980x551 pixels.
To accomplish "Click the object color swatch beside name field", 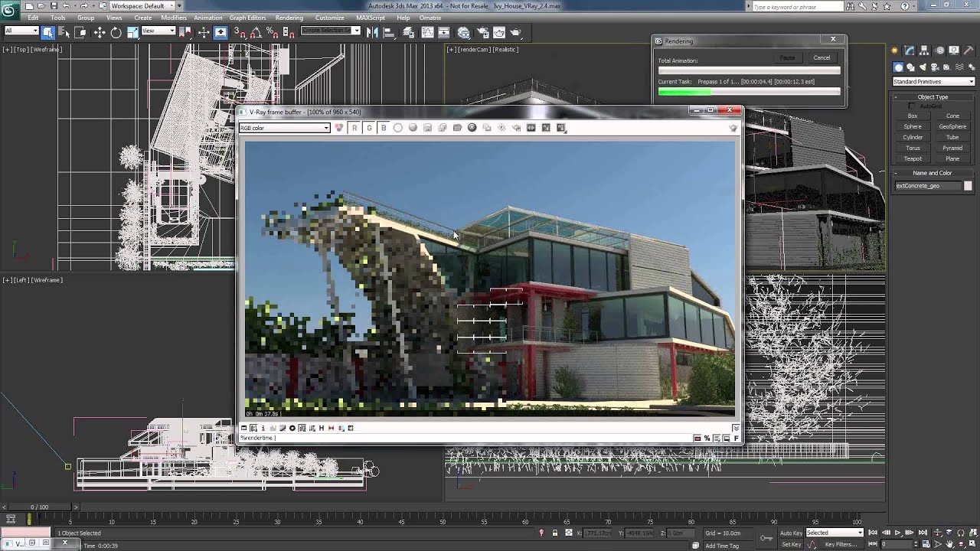I will pos(968,186).
